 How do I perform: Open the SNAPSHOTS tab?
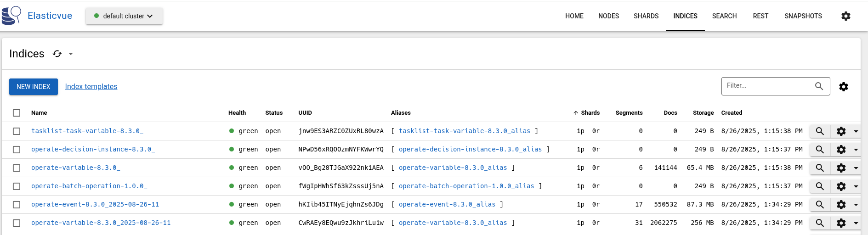click(803, 16)
